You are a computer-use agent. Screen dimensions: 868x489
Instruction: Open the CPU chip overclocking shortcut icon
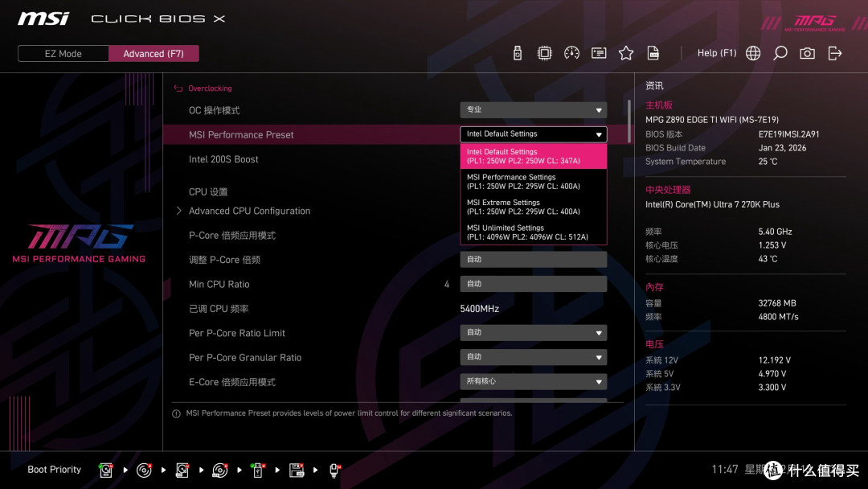[x=544, y=53]
